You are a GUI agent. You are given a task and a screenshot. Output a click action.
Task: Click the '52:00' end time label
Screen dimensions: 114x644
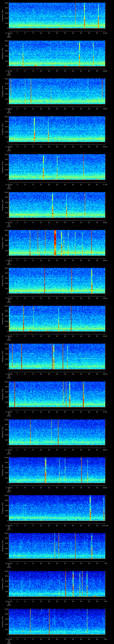(105, 223)
